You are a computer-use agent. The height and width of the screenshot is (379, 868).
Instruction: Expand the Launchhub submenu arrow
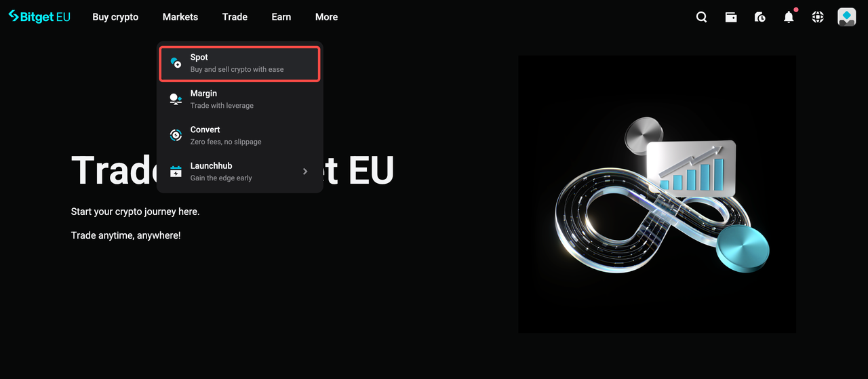(305, 172)
